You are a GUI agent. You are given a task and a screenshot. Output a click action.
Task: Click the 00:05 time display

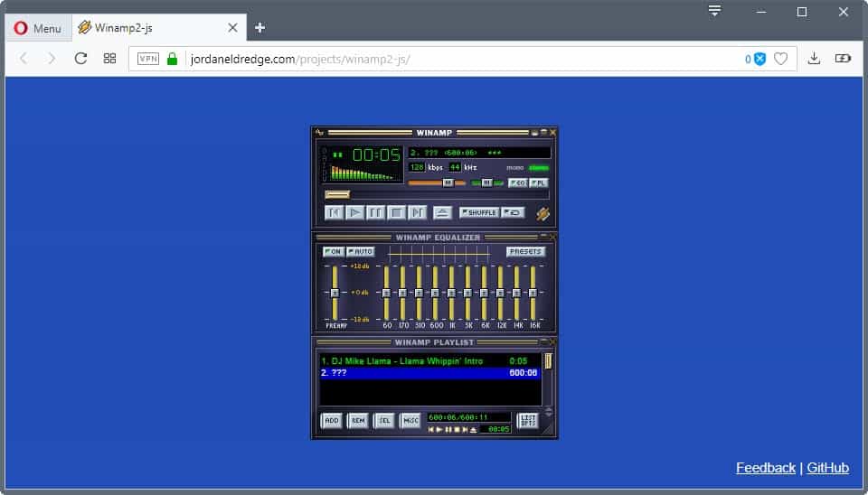[x=376, y=154]
